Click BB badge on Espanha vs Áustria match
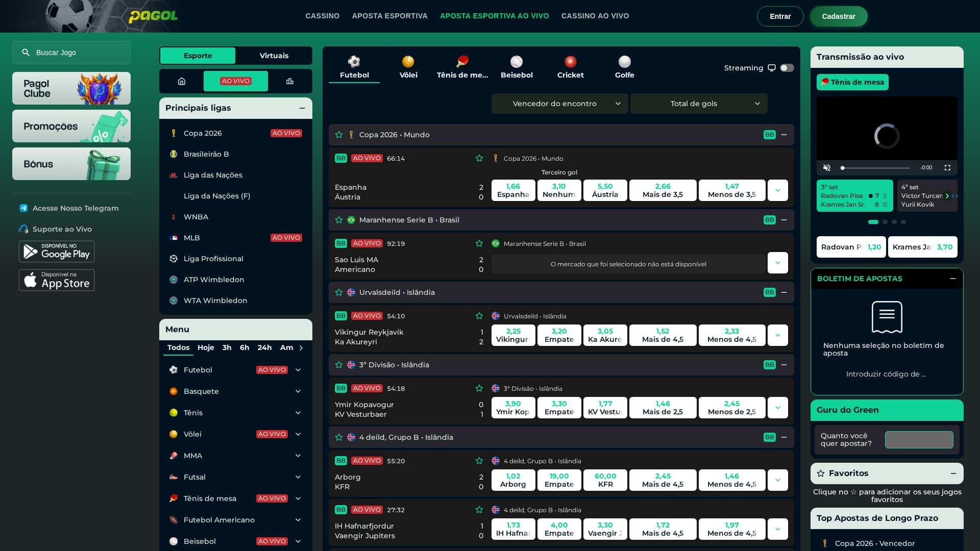This screenshot has width=980, height=551. (x=341, y=158)
